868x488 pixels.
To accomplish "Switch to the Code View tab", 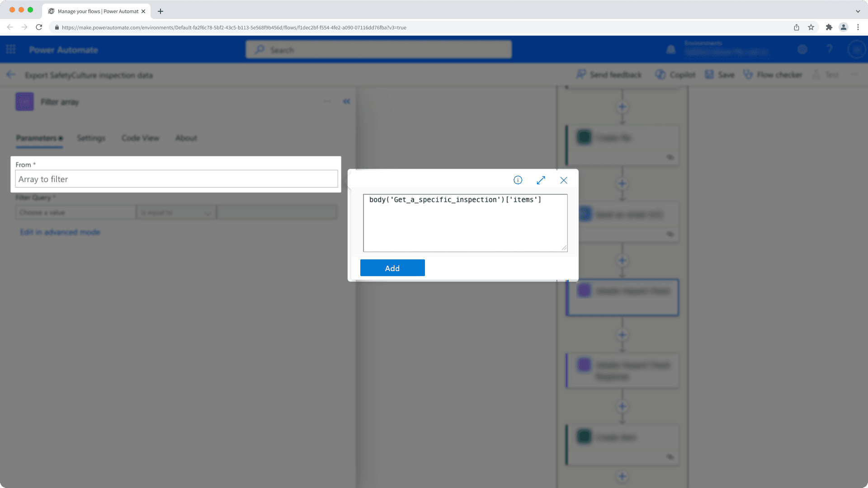I will (140, 138).
